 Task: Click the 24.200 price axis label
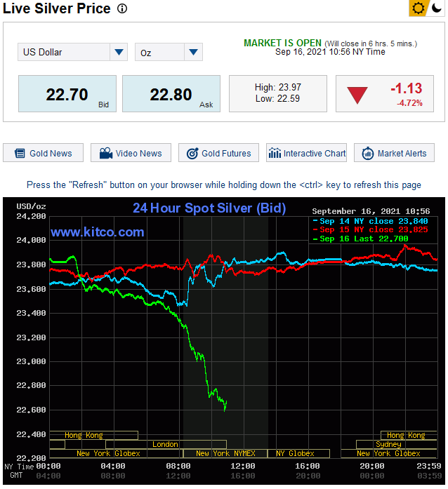coord(31,216)
